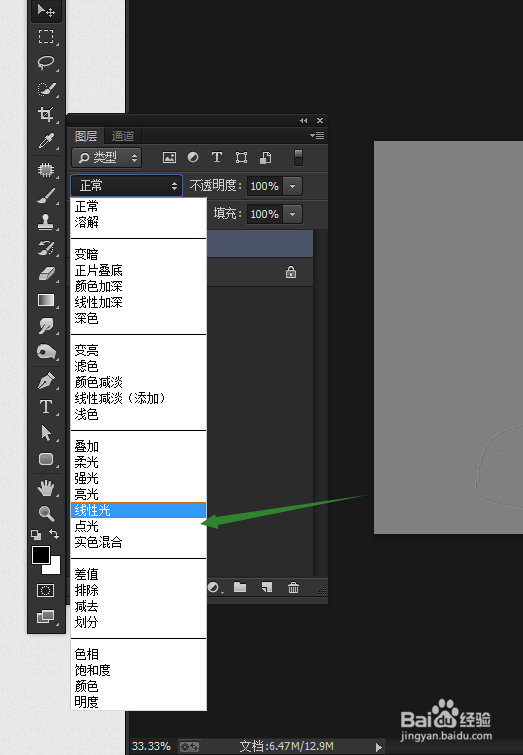
Task: Select the Clone Stamp tool
Action: click(46, 222)
